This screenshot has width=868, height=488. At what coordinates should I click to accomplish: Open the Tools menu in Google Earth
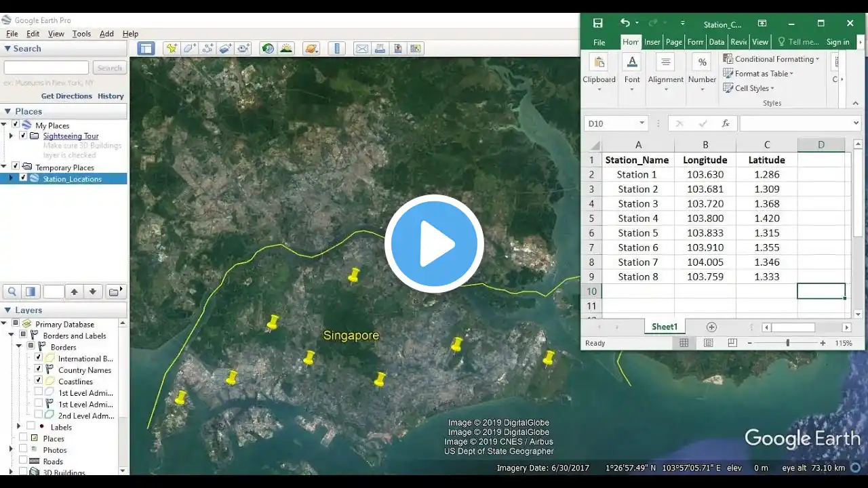tap(81, 33)
